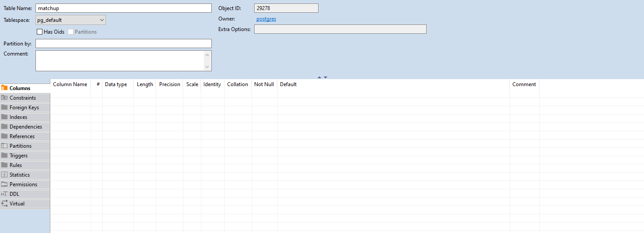Collapse the properties panel with the up arrow
644x233 pixels.
(319, 77)
